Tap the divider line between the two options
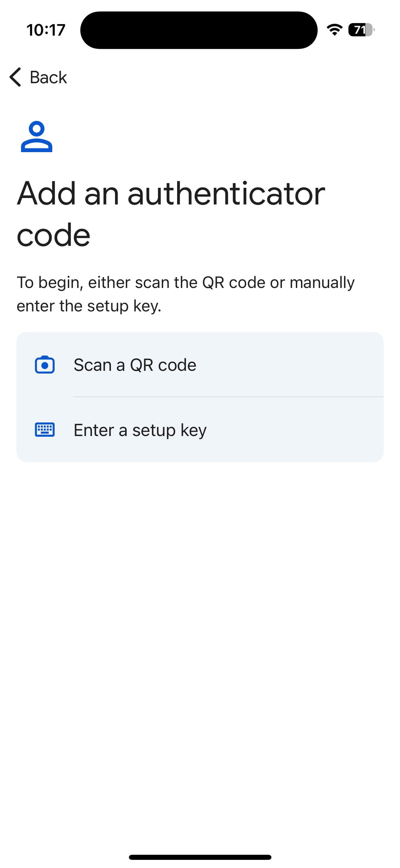 click(x=228, y=397)
